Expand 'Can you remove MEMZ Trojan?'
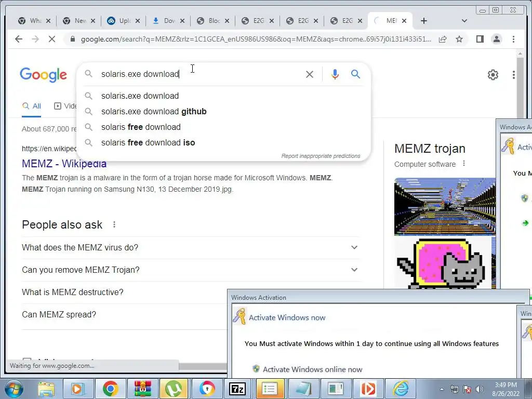532x399 pixels. 191,270
